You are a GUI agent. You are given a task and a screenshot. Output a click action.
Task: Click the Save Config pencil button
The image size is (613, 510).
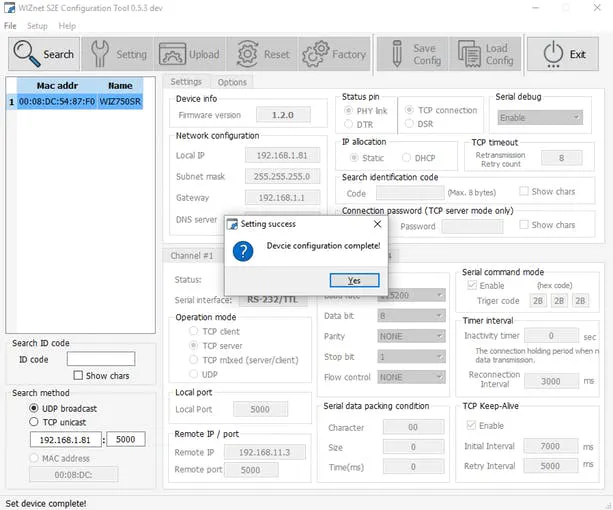tap(413, 54)
